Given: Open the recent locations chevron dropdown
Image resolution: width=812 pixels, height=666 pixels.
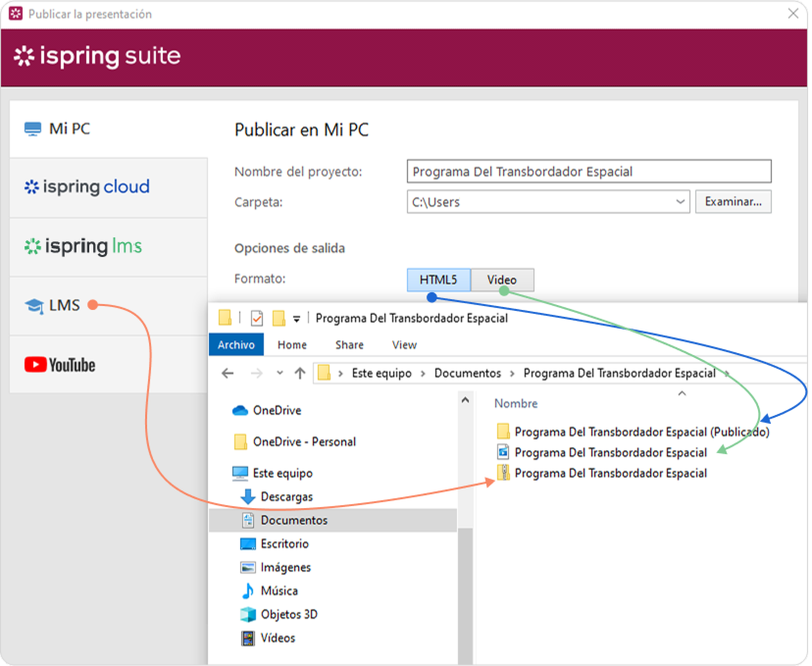Looking at the screenshot, I should click(x=279, y=374).
